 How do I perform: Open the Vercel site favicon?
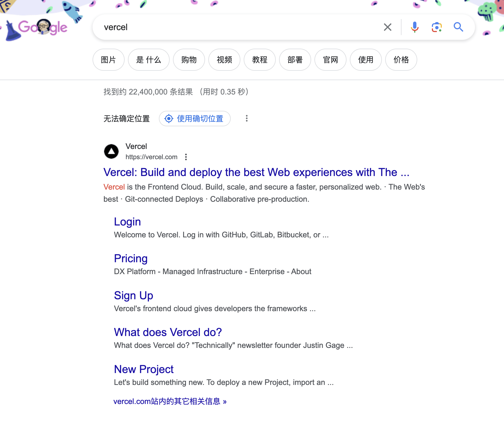pos(111,151)
